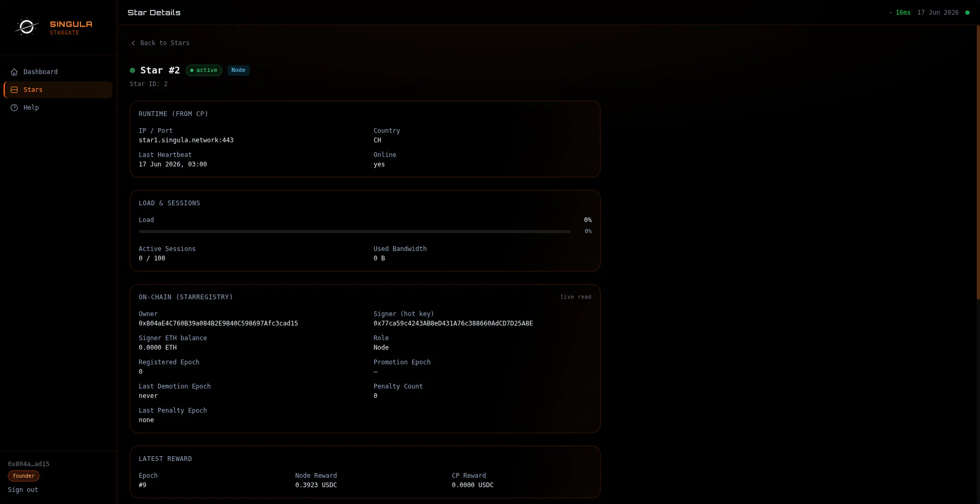
Task: Click the back chevron arrow icon
Action: pyautogui.click(x=133, y=43)
